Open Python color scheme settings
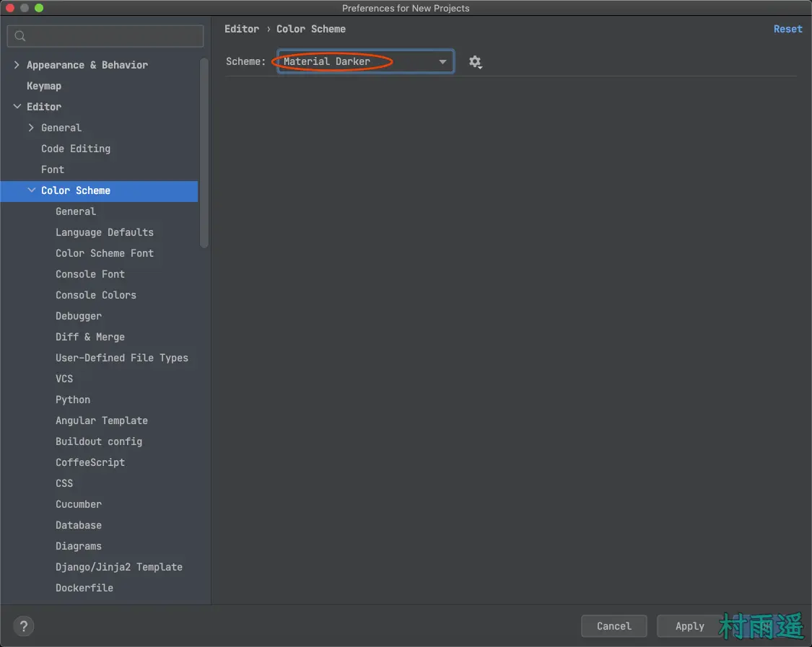 (x=73, y=400)
